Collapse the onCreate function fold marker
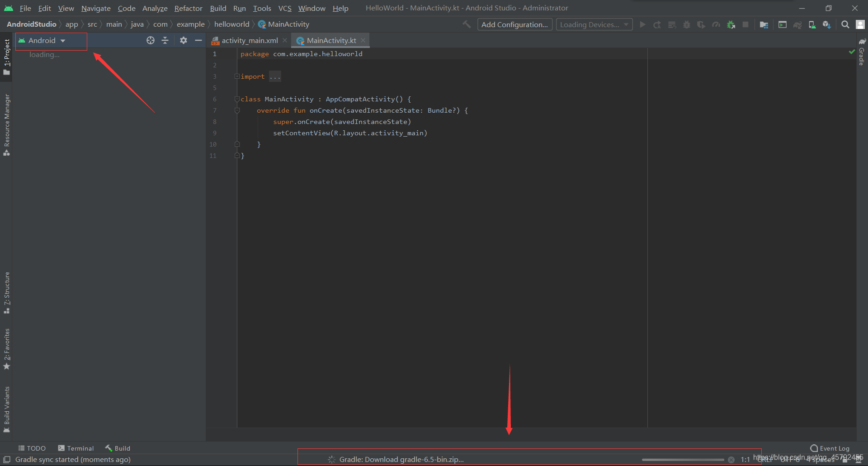The width and height of the screenshot is (868, 466). click(237, 110)
